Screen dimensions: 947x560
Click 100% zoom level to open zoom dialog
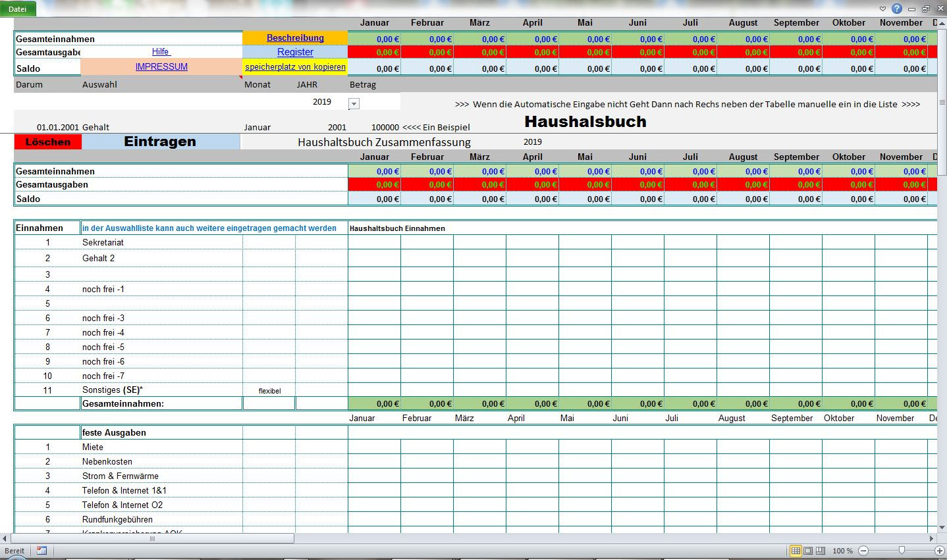842,551
